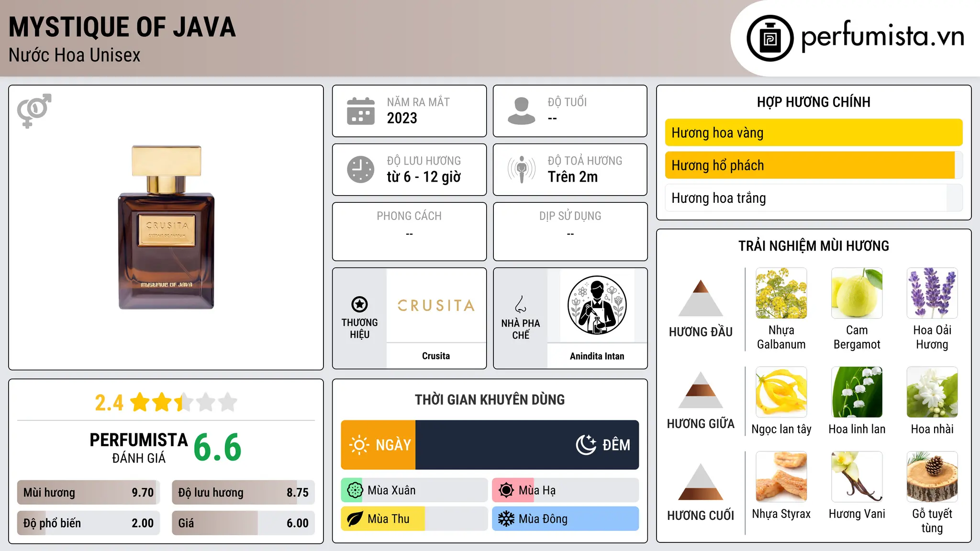Click the Mùi hương 9.70 score bar

[x=89, y=493]
